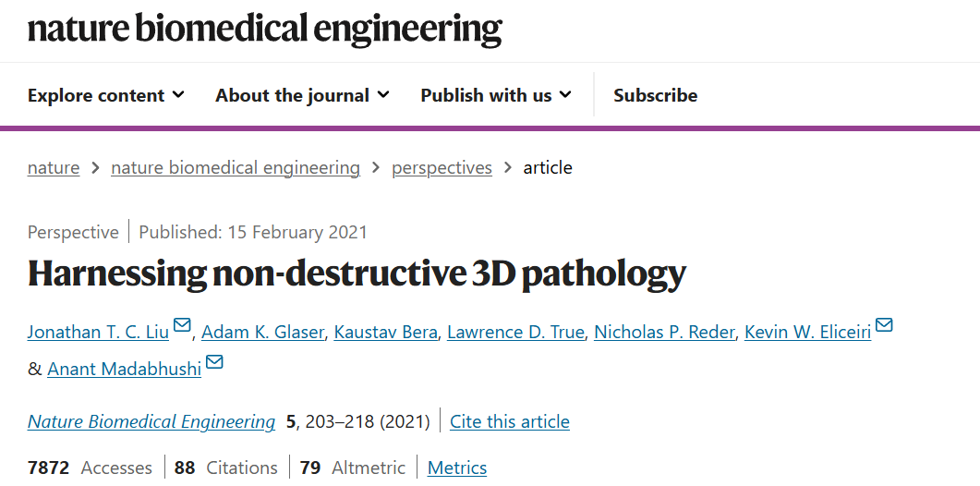Click the envelope icon next to Kevin W. Eliceiri
The width and height of the screenshot is (980, 486).
click(x=884, y=325)
